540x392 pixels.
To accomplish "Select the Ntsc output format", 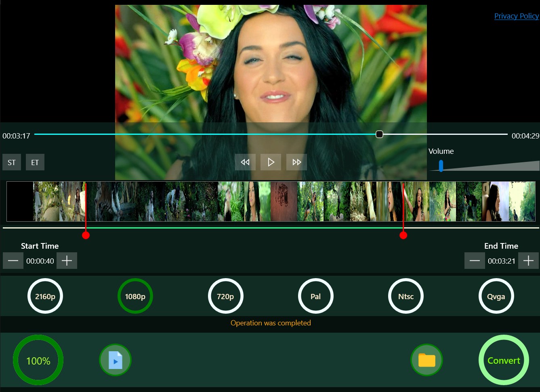I will [406, 296].
